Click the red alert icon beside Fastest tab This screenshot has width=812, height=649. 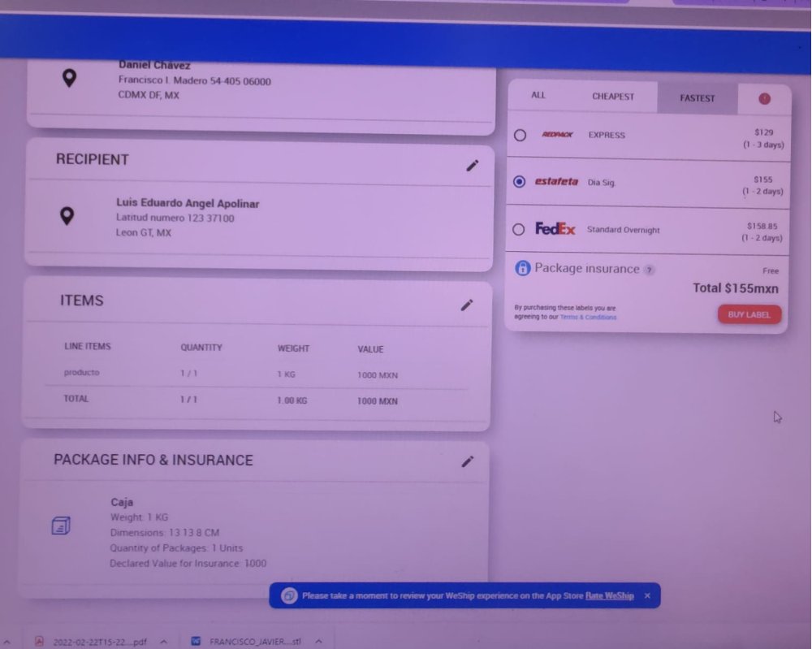764,99
